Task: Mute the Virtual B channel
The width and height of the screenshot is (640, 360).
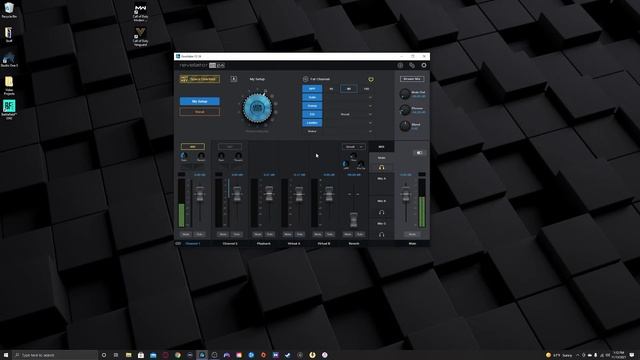Action: coord(318,234)
